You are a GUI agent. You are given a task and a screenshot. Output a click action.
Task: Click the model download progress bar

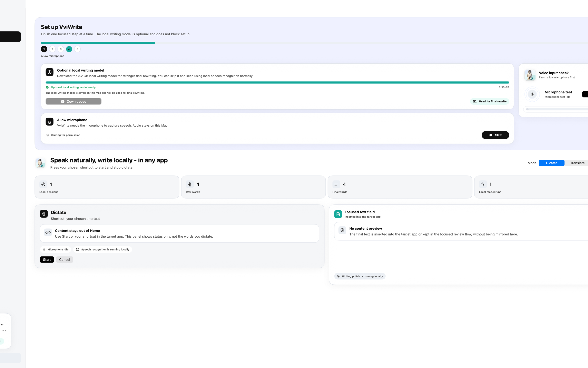point(277,83)
